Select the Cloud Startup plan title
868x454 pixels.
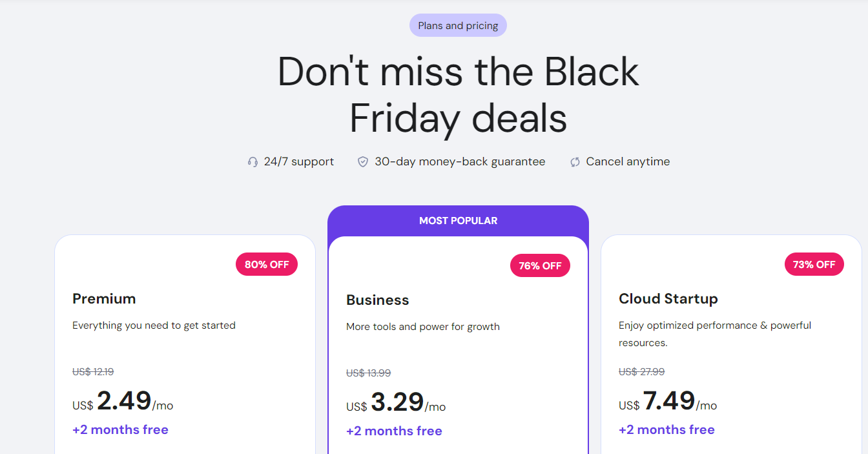point(668,298)
